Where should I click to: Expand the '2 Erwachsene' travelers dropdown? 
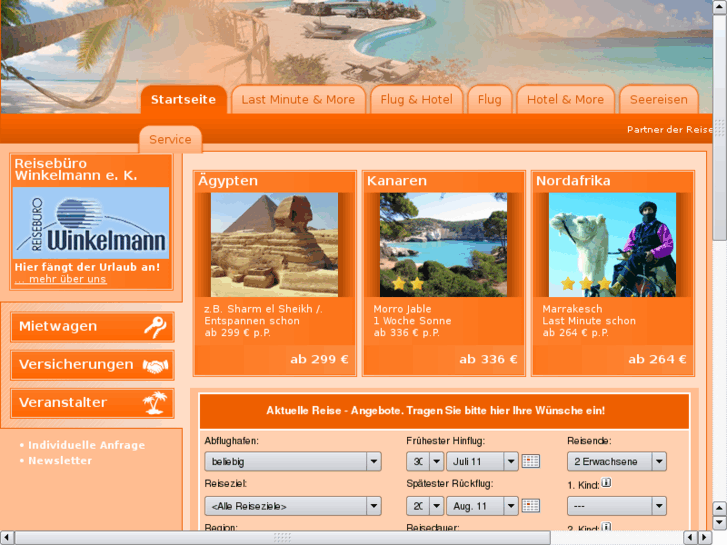point(617,462)
